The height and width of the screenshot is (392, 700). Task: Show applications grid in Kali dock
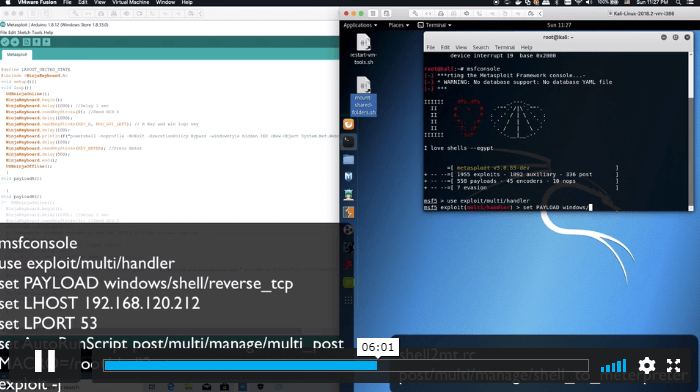[349, 300]
